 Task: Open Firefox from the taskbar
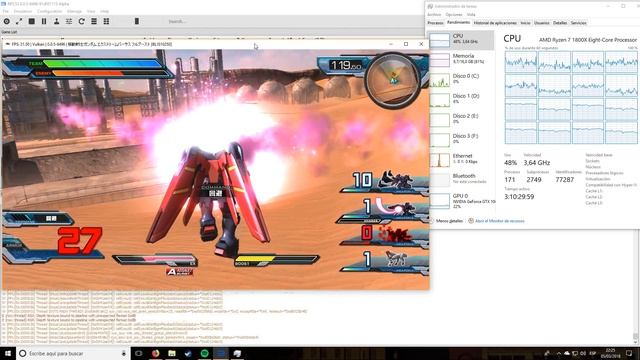156,353
